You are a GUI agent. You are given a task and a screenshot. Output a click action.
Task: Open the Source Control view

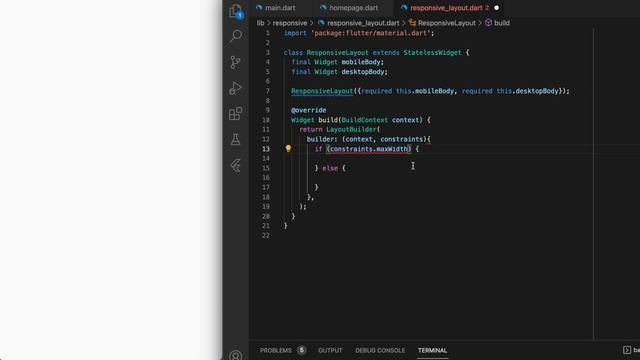236,62
